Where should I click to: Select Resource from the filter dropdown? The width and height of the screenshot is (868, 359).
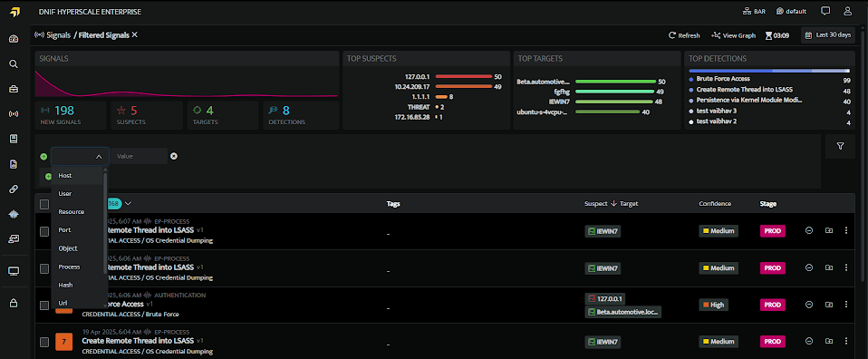coord(77,211)
